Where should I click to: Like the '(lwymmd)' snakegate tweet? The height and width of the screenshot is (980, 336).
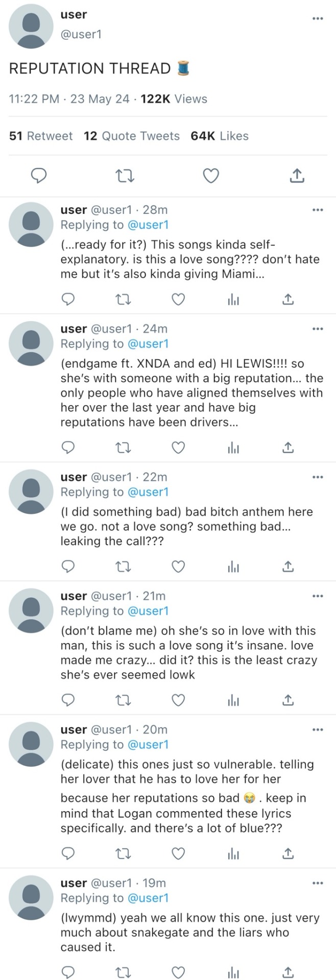click(178, 972)
